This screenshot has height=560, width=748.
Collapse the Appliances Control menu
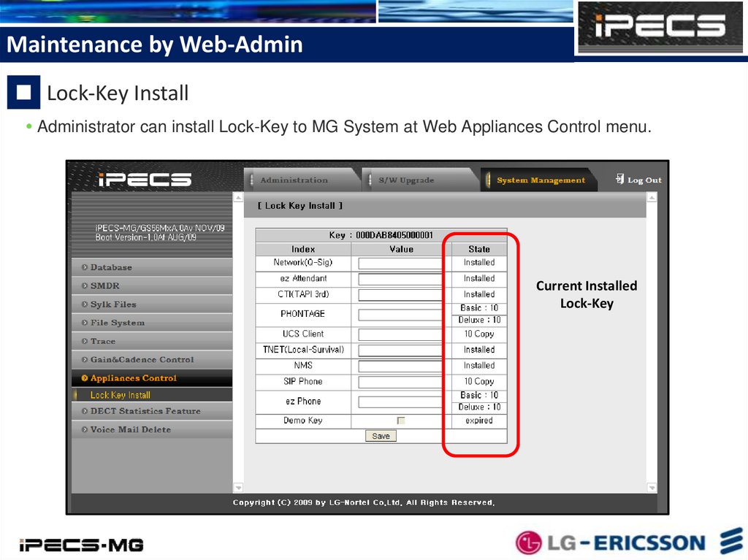[x=152, y=378]
